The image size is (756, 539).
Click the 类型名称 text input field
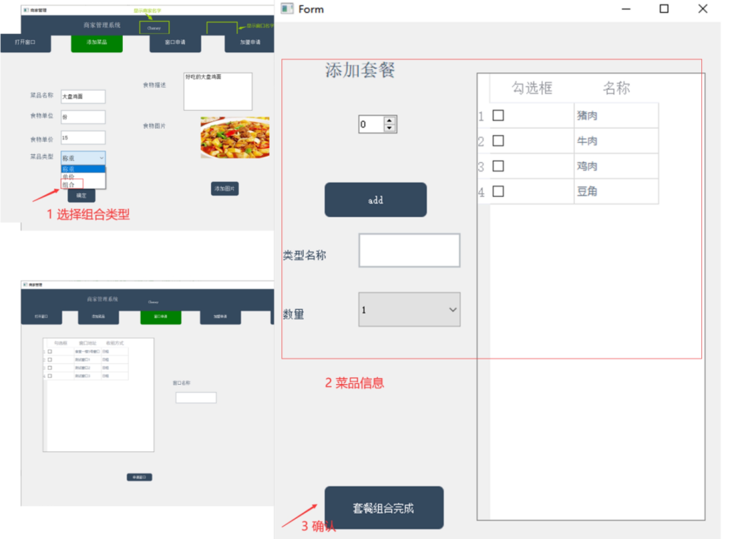point(409,250)
